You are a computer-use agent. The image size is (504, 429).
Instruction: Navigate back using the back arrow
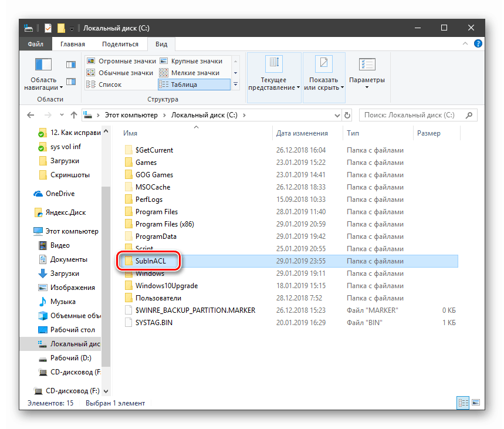point(31,115)
